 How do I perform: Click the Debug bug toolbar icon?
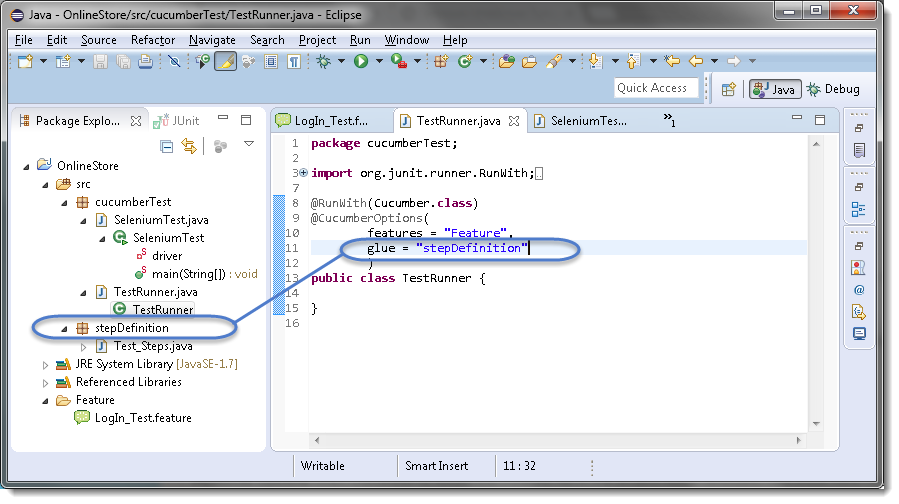coord(323,61)
